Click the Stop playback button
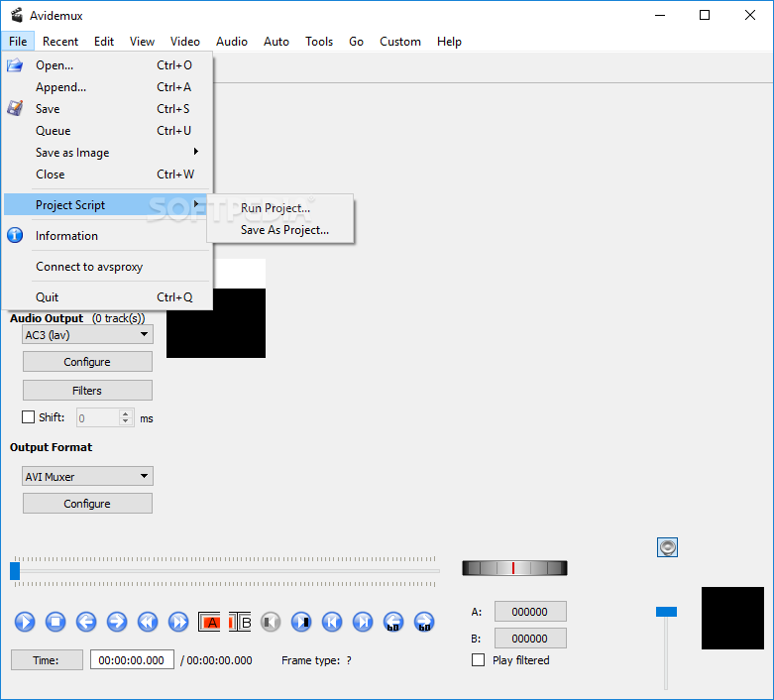This screenshot has width=774, height=700. [55, 622]
